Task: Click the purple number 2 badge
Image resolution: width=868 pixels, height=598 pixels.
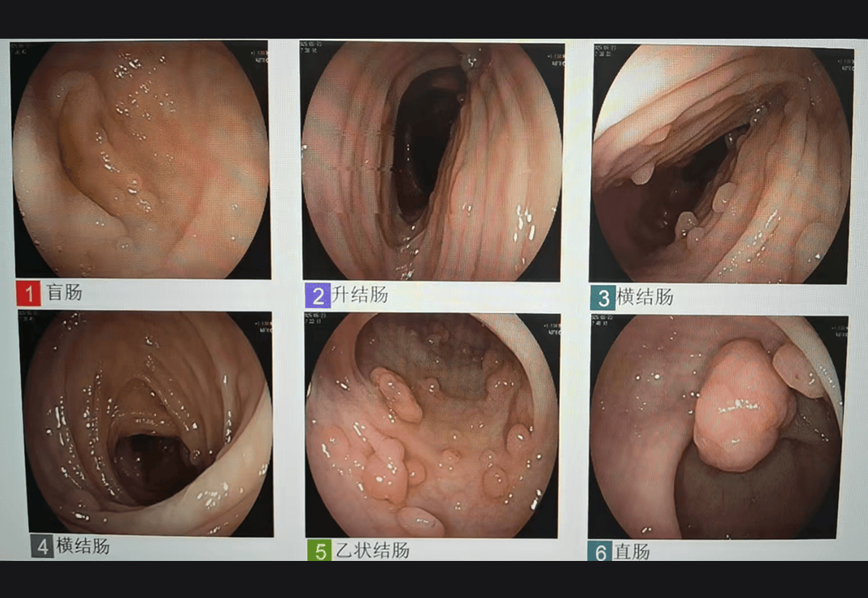Action: [317, 296]
